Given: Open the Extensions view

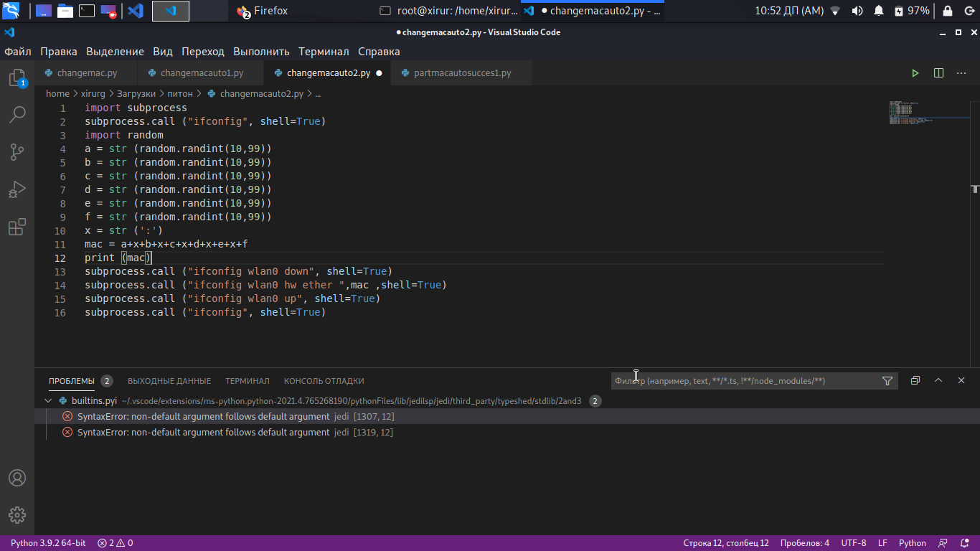Looking at the screenshot, I should click(17, 228).
